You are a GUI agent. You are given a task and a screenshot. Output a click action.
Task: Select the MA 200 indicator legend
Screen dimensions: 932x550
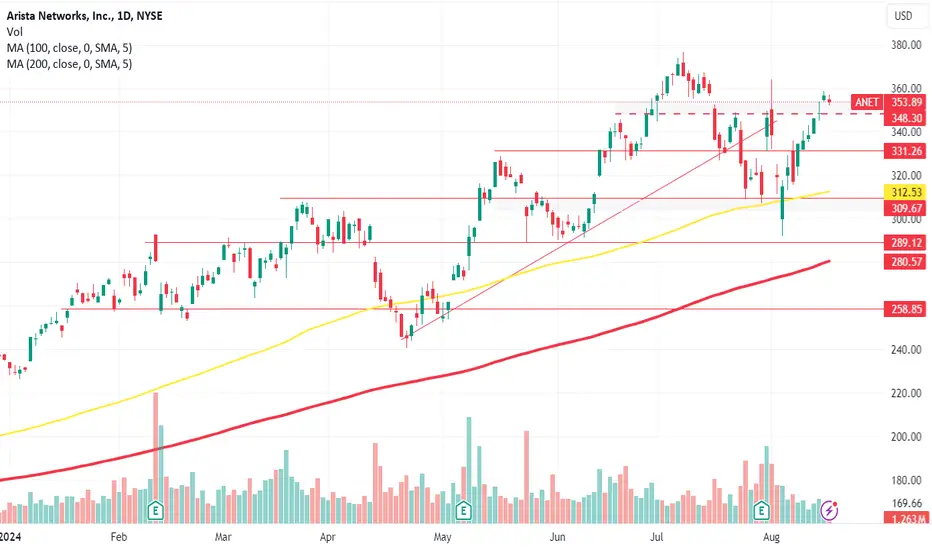[x=70, y=64]
